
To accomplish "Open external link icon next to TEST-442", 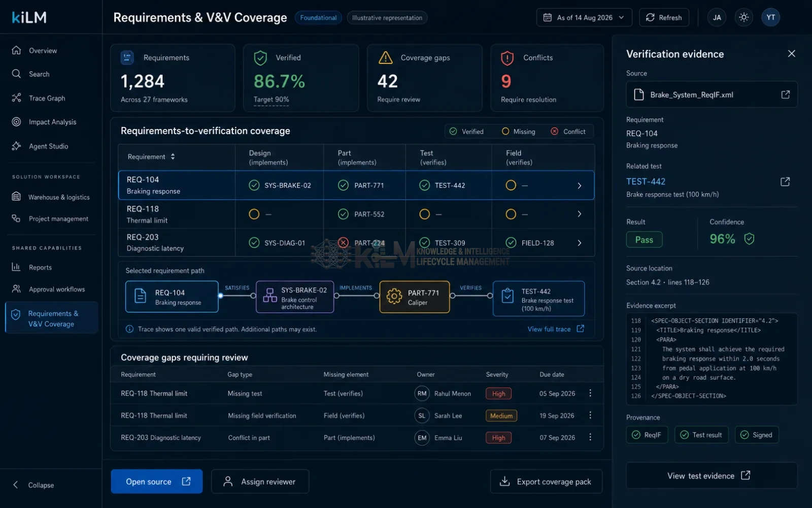I will coord(785,181).
